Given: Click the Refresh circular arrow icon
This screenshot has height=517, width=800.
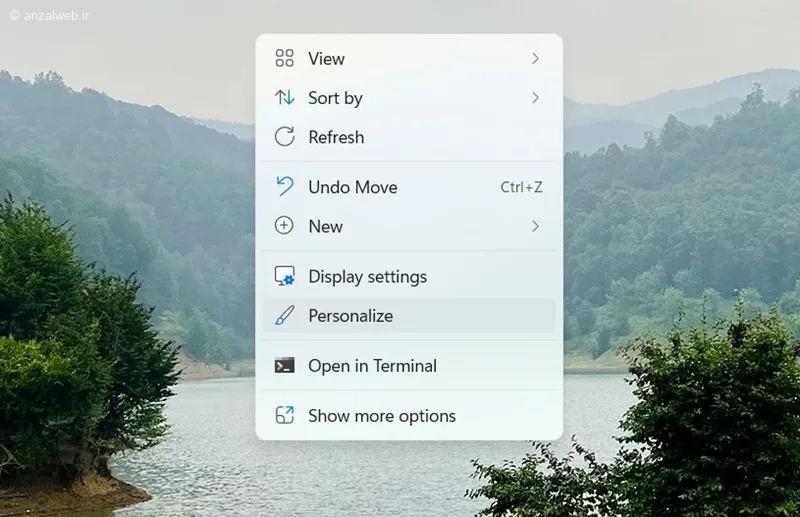Looking at the screenshot, I should click(x=284, y=137).
